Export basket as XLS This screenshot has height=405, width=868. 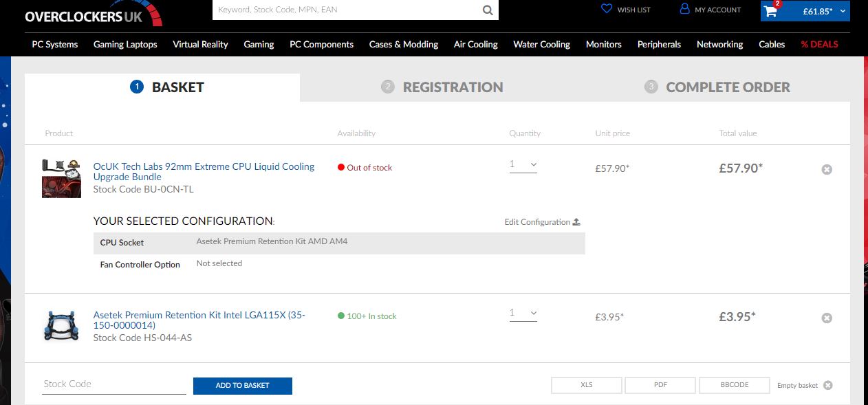coord(586,385)
